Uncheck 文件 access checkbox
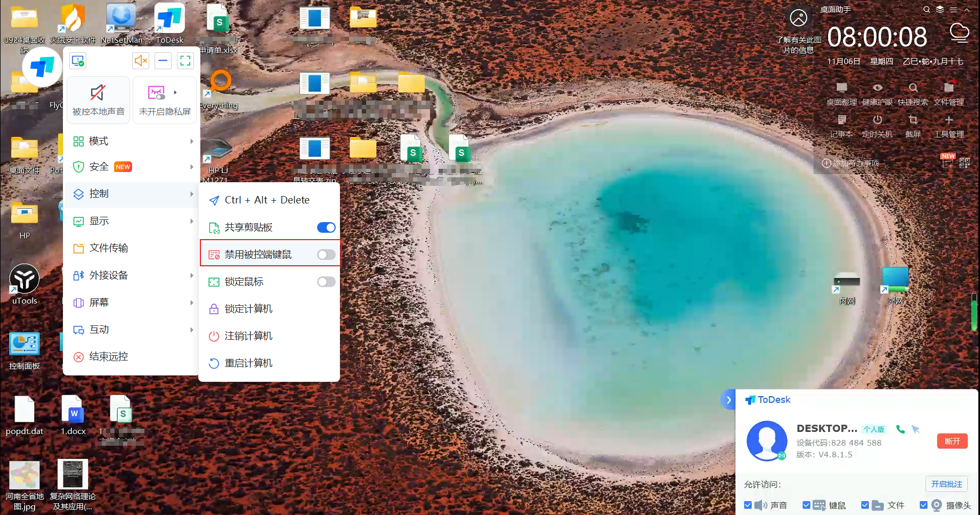 click(x=865, y=505)
